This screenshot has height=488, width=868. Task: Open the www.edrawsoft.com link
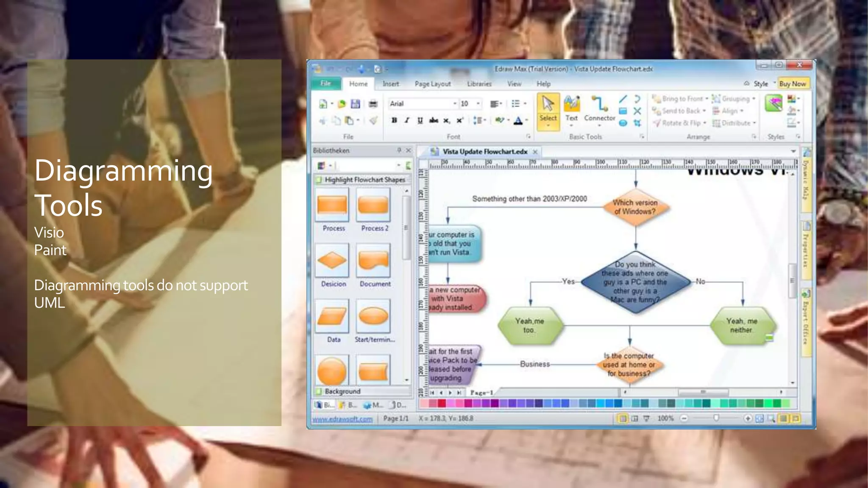[x=342, y=419]
